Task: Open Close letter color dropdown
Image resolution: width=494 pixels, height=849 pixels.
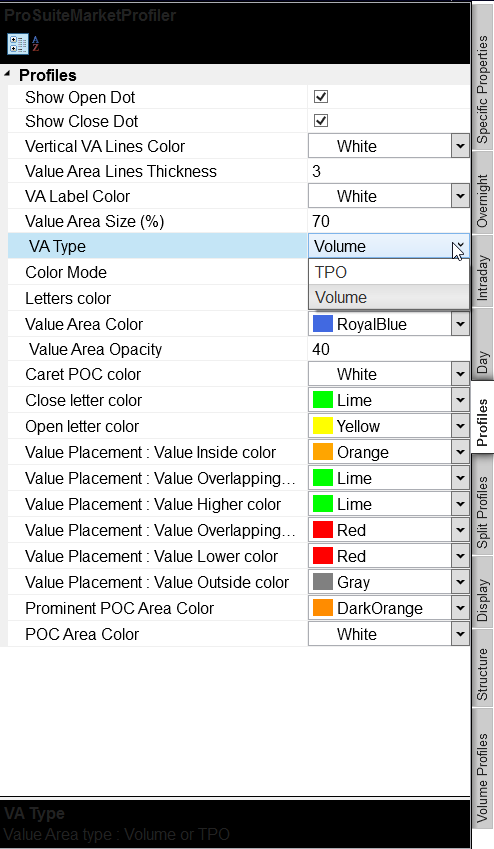Action: (460, 400)
